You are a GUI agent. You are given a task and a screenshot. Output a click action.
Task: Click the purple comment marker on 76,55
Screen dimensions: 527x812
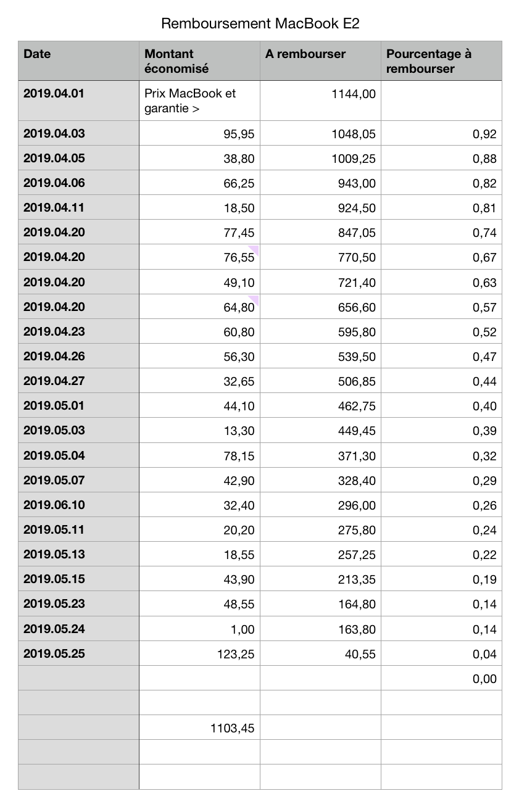tap(254, 249)
